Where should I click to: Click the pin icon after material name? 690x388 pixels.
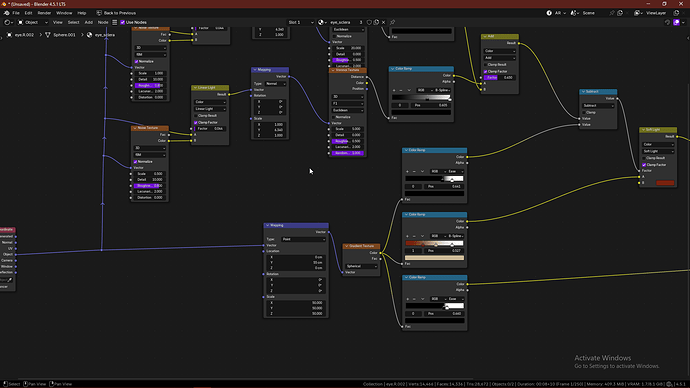pos(393,22)
